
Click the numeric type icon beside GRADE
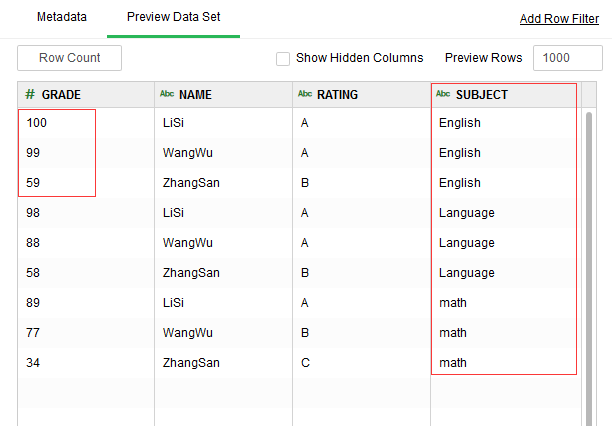[30, 95]
